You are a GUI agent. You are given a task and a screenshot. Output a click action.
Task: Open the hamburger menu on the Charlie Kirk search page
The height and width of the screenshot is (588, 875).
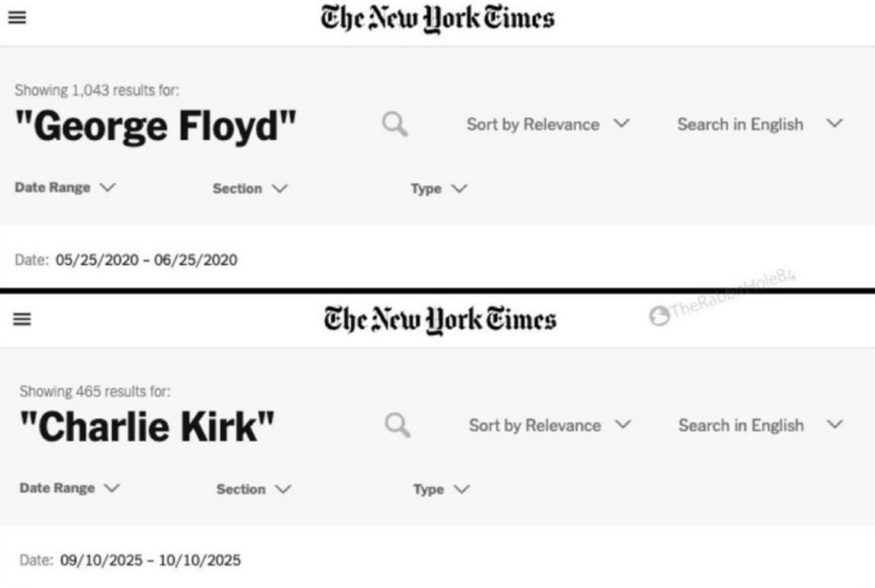pos(22,319)
